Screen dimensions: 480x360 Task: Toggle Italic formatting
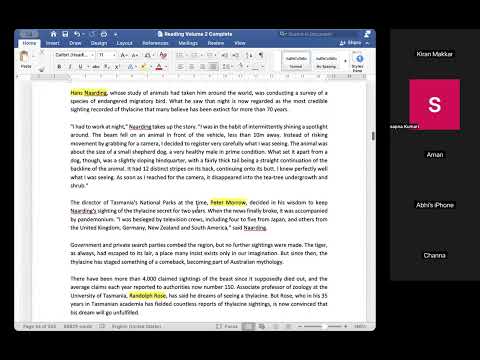70,67
